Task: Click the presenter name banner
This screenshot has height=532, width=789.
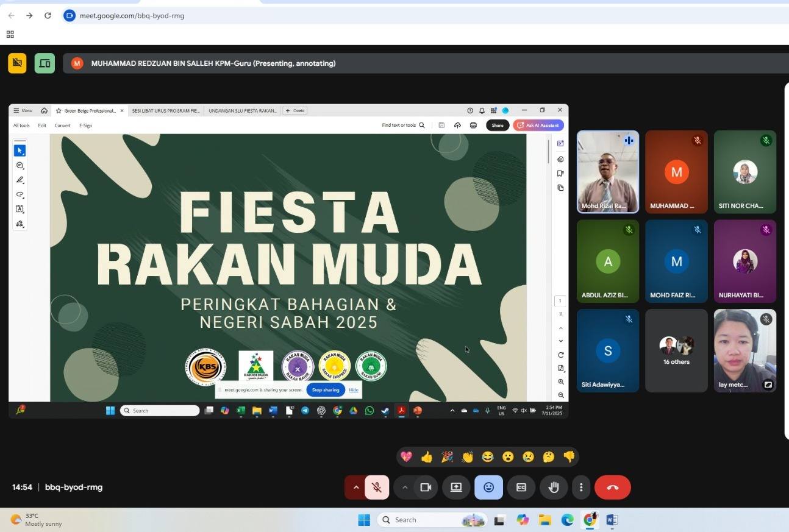Action: pos(213,63)
